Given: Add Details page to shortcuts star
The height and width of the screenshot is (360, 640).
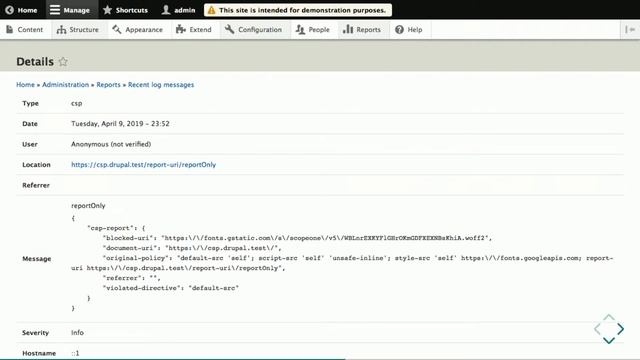Looking at the screenshot, I should pos(63,62).
